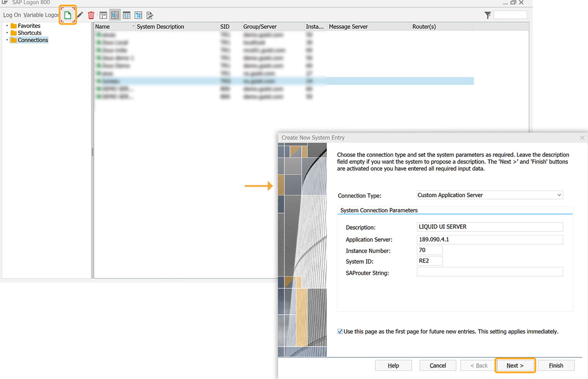This screenshot has height=379, width=588.
Task: Click the document-with-pencil toolbar icon
Action: (x=150, y=15)
